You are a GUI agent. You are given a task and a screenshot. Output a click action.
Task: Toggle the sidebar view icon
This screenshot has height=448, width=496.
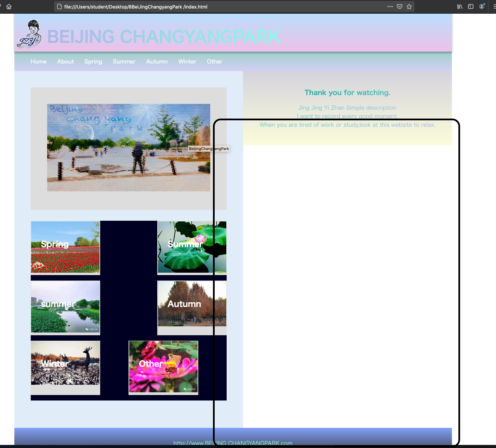pos(471,6)
